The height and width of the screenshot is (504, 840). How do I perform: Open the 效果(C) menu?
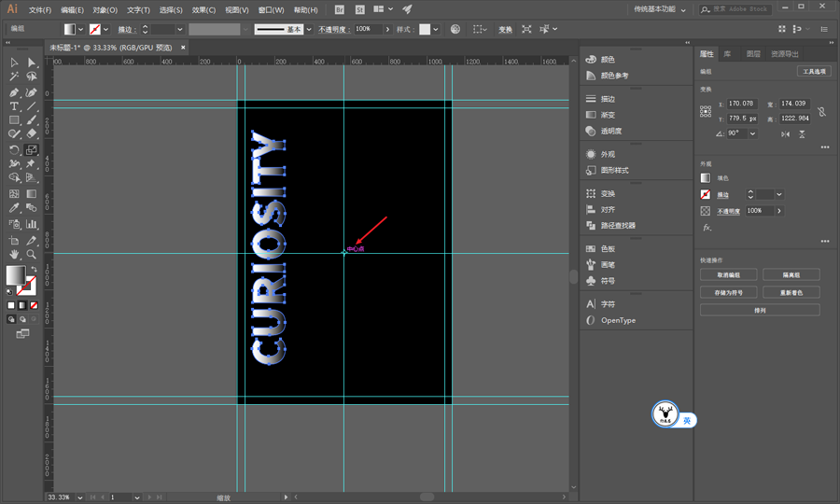[203, 10]
